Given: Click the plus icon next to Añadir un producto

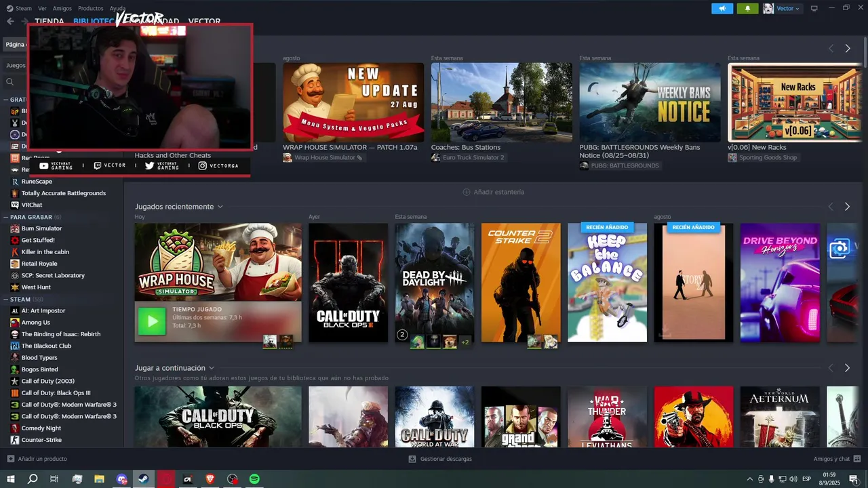Looking at the screenshot, I should click(x=10, y=459).
